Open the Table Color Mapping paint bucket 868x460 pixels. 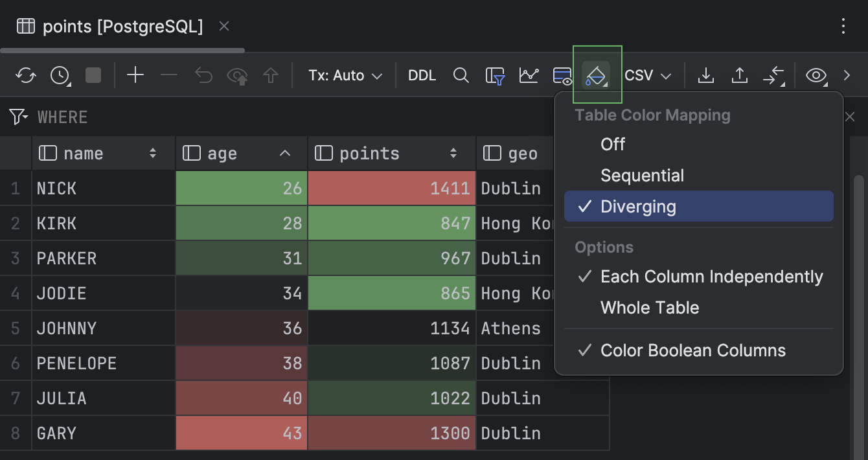[597, 75]
